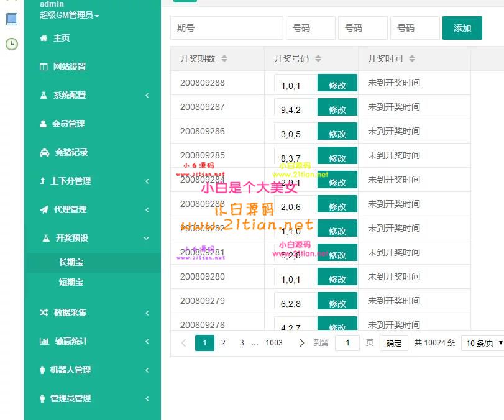Click the bar chart icon beside 输赢统计
This screenshot has height=420, width=504.
(44, 341)
